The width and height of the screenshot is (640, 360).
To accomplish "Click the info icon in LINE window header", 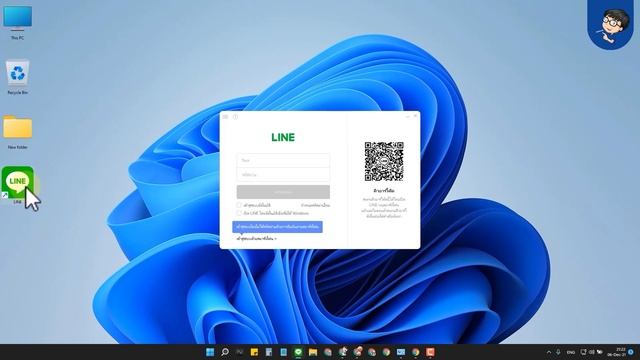I will tap(235, 117).
